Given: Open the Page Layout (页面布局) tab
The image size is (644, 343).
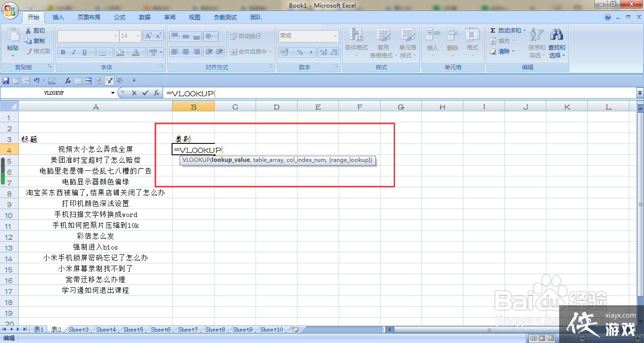Looking at the screenshot, I should pos(89,17).
